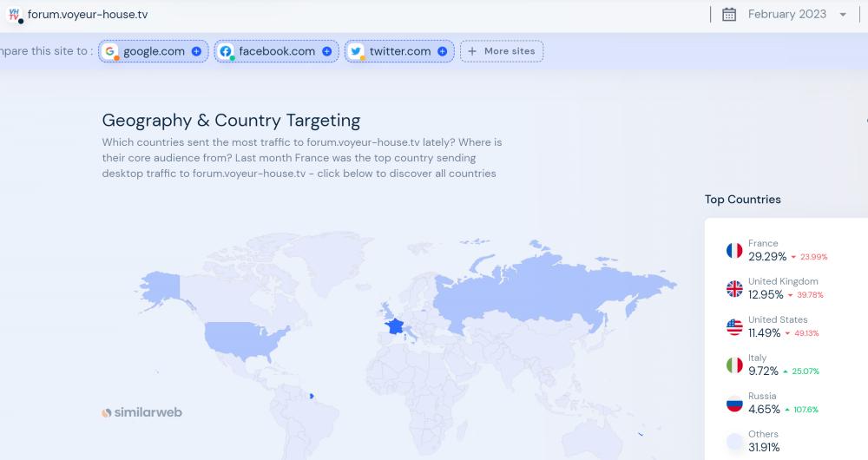Click the United Kingdom flag icon

pyautogui.click(x=734, y=289)
